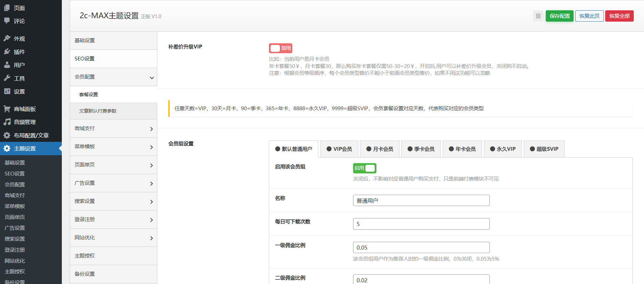Open the 基础设置 panel in theme menu
644x284 pixels.
coord(113,41)
